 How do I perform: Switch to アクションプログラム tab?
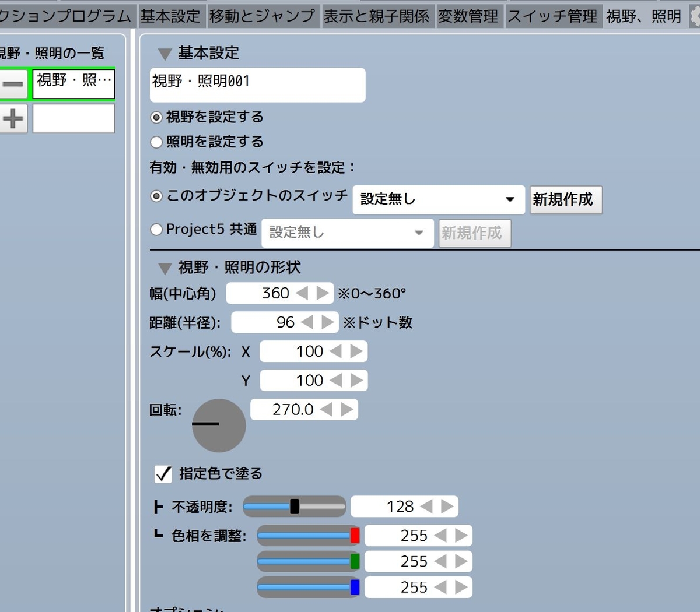pos(67,16)
